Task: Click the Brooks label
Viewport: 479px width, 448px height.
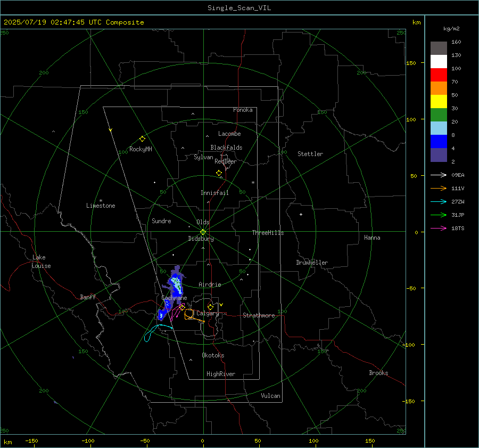Action: [378, 373]
